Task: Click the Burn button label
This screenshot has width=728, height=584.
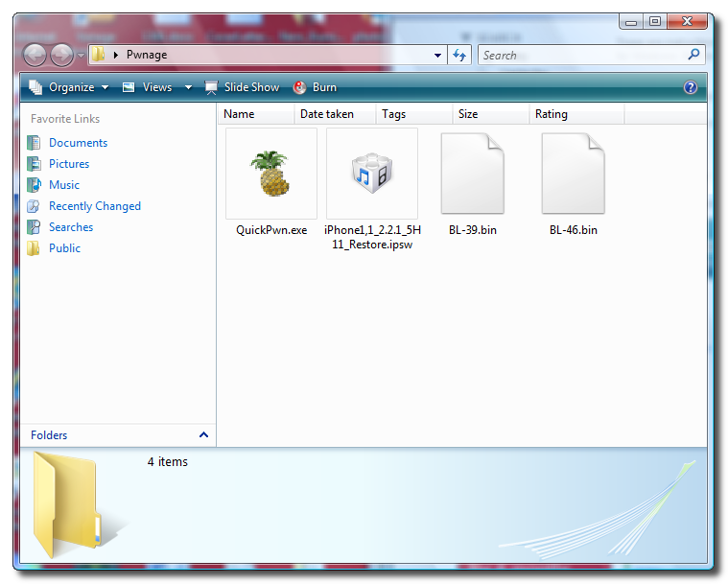Action: point(324,87)
